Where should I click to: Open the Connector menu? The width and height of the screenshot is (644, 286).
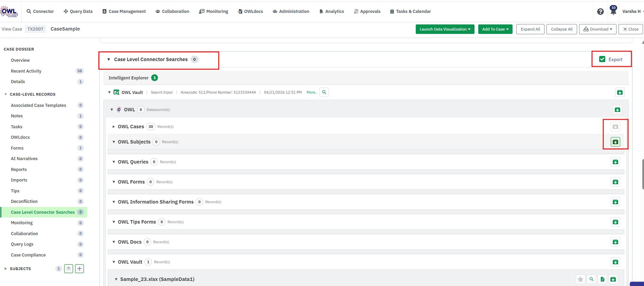click(40, 11)
